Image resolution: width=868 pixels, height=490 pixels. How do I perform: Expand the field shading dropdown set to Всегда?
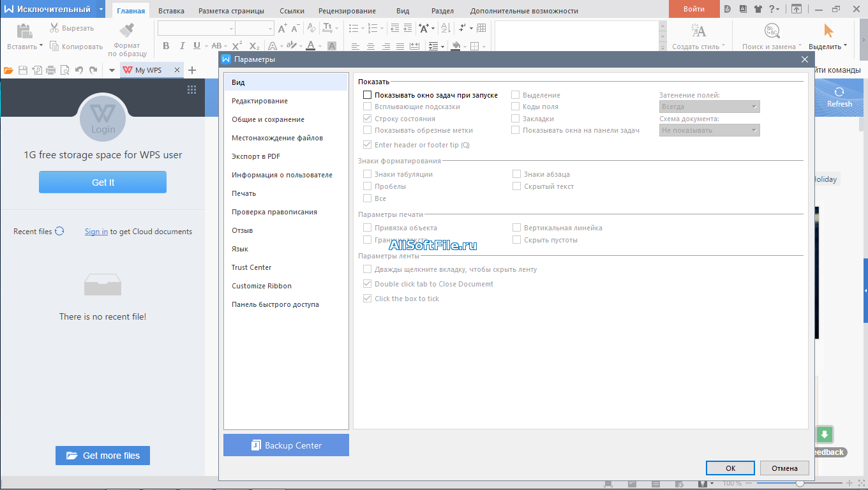click(x=709, y=107)
